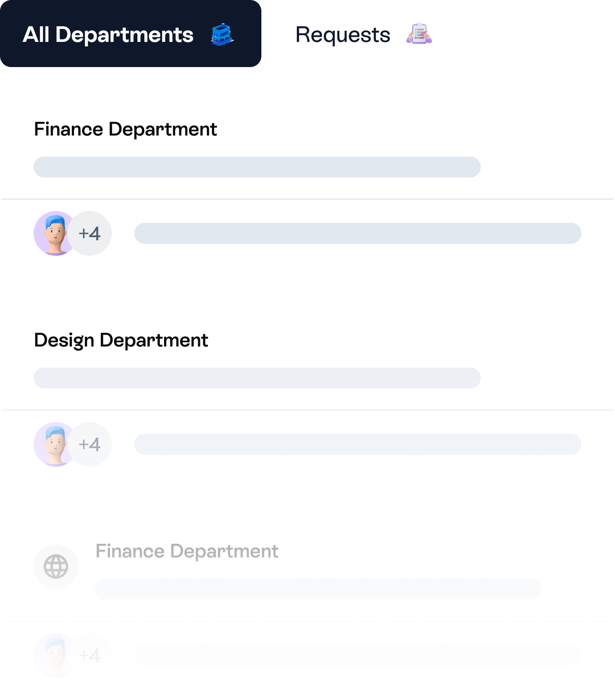This screenshot has height=700, width=615.
Task: Select the All Departments tab
Action: point(108,34)
